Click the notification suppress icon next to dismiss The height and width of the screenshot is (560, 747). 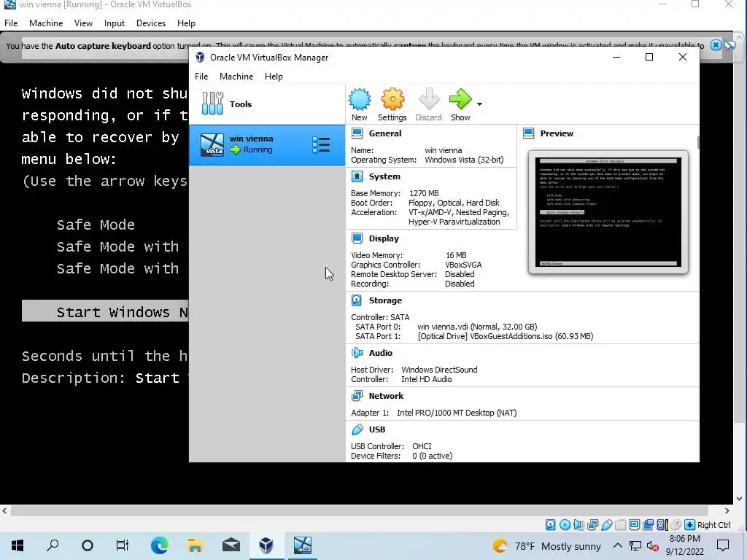[729, 45]
